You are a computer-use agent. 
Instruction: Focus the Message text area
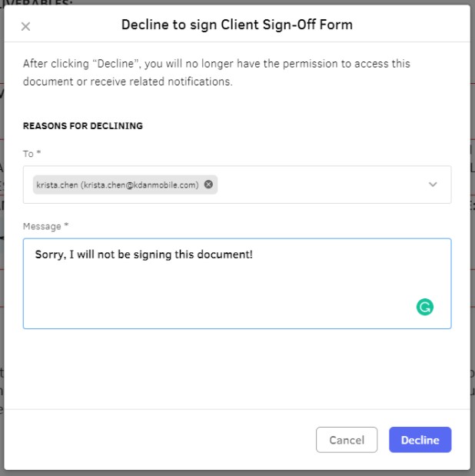[237, 284]
